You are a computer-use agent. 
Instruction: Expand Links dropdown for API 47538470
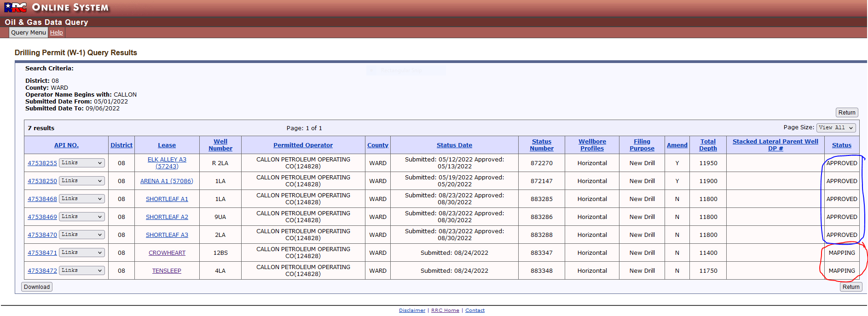pyautogui.click(x=82, y=235)
